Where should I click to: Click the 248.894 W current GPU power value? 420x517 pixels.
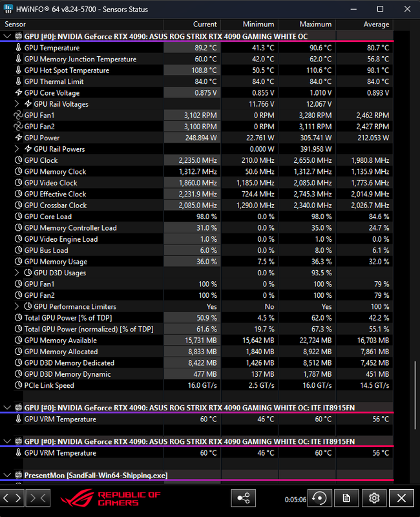click(201, 138)
